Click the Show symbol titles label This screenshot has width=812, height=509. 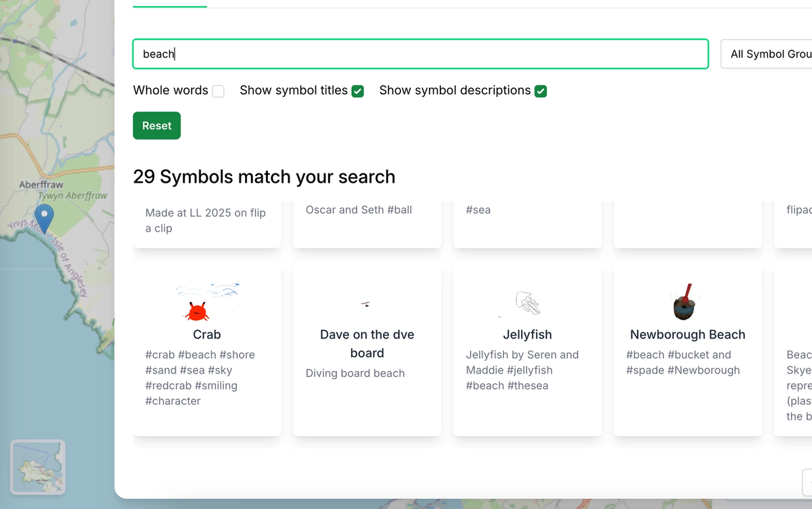(294, 91)
